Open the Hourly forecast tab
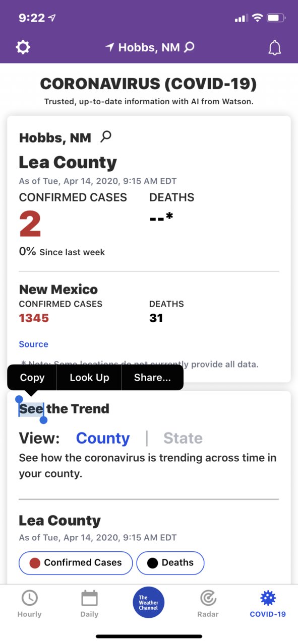The width and height of the screenshot is (298, 644). click(x=29, y=604)
